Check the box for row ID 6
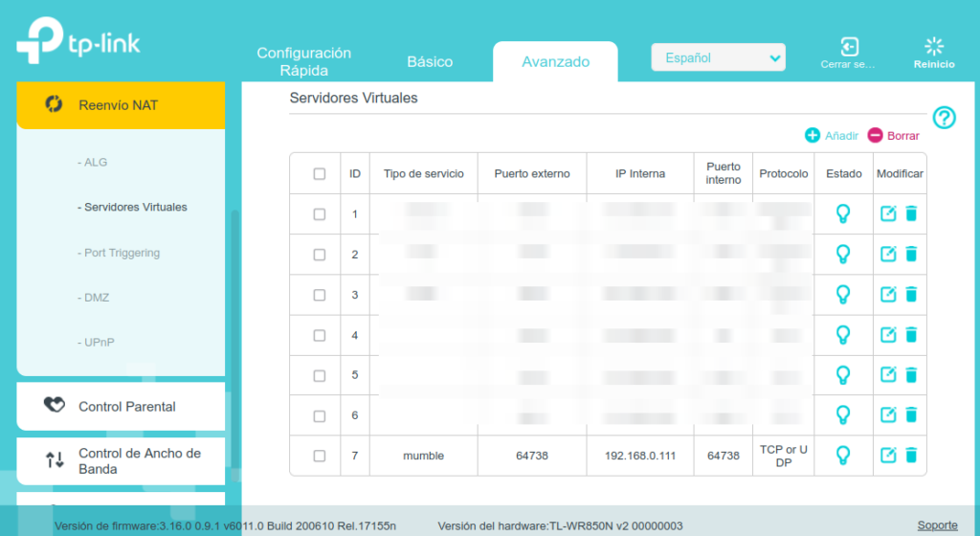This screenshot has width=980, height=536. pos(320,416)
